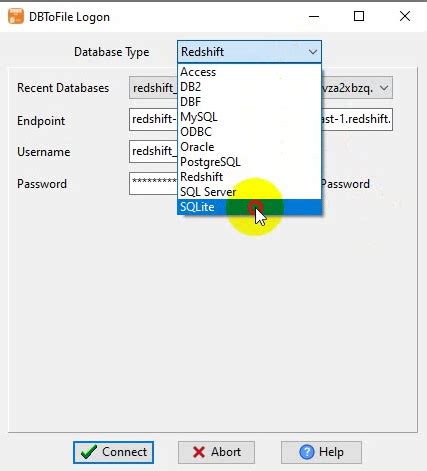This screenshot has width=427, height=471.
Task: Click the Endpoint label text
Action: coord(41,121)
